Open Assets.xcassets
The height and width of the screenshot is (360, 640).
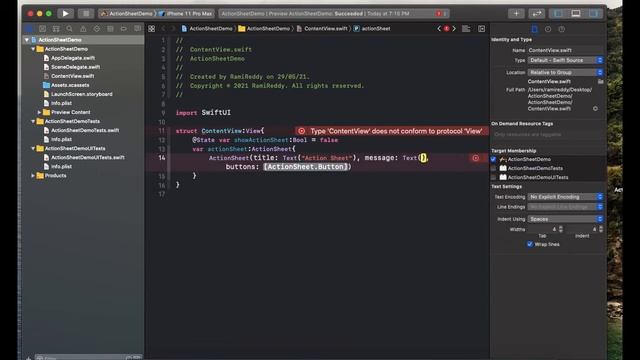[x=70, y=85]
